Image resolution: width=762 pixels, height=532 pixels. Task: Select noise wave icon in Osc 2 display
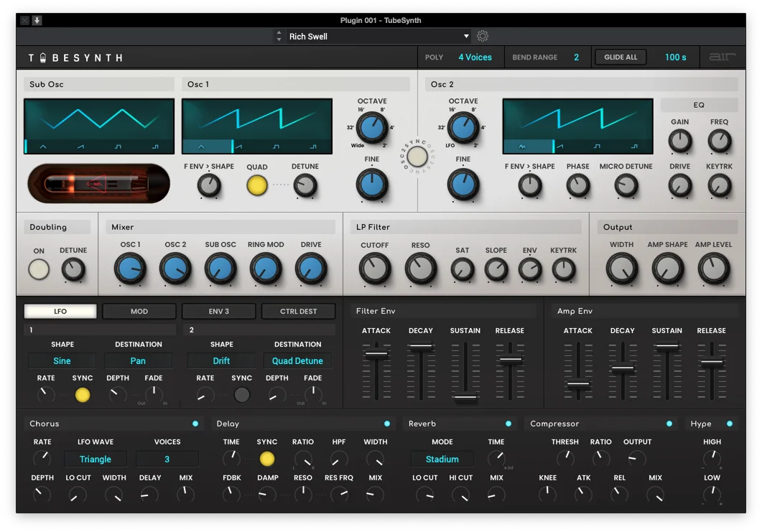pos(522,146)
